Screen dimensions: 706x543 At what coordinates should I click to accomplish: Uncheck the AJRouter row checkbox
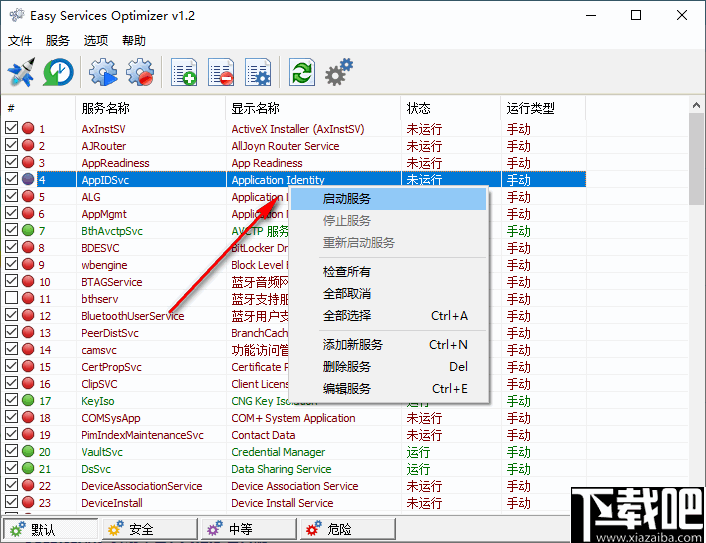pyautogui.click(x=12, y=145)
